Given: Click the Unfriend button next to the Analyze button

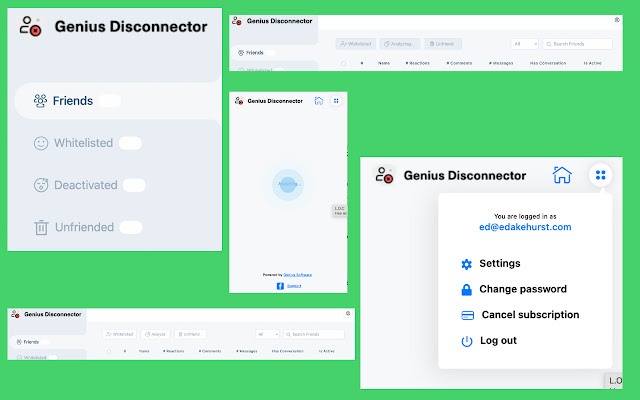Looking at the screenshot, I should (x=190, y=334).
